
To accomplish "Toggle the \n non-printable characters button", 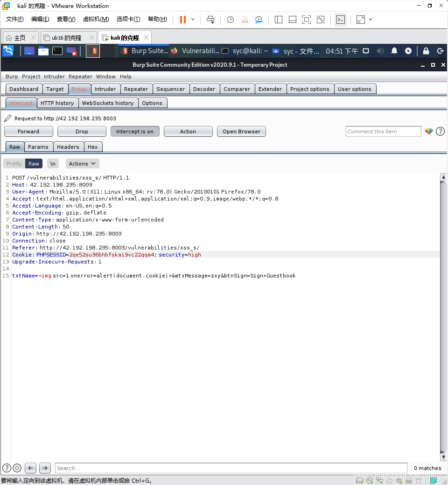I will 53,164.
